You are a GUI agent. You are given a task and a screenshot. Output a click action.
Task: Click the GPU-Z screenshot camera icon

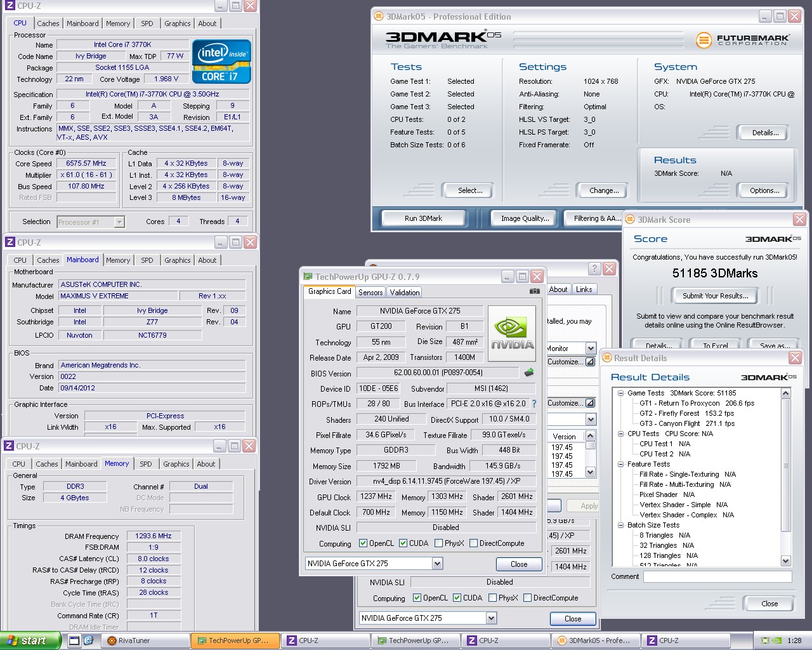pyautogui.click(x=534, y=291)
